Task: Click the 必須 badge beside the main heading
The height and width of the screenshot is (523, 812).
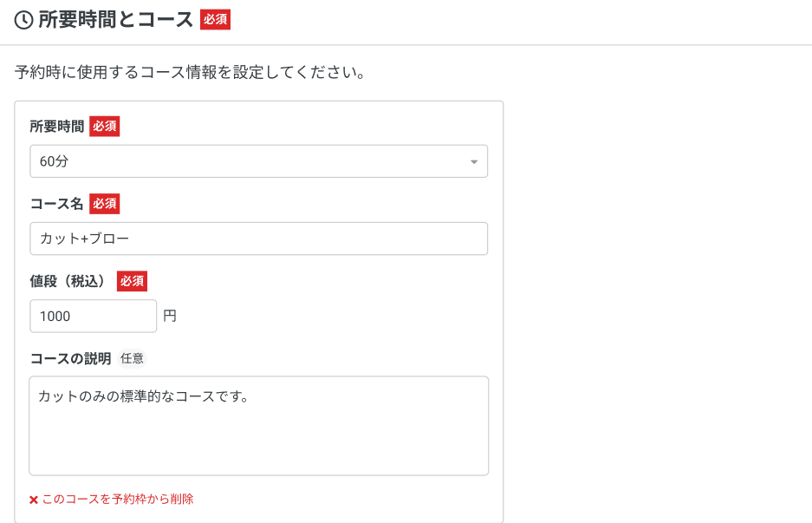Action: [215, 20]
